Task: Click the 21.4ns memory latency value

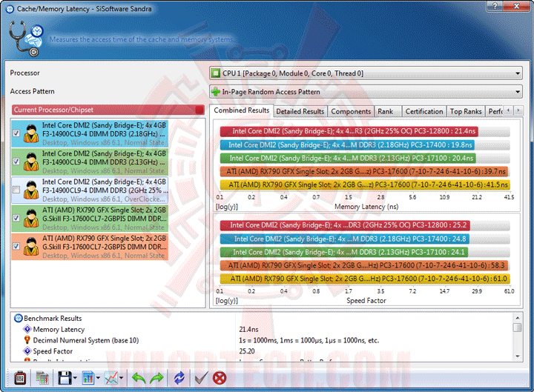Action: click(248, 330)
